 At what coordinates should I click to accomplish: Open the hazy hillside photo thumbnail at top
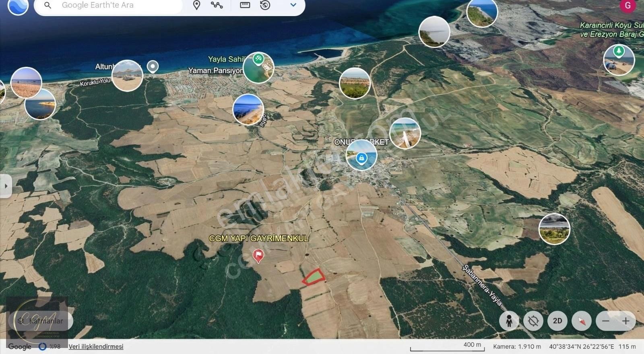434,32
